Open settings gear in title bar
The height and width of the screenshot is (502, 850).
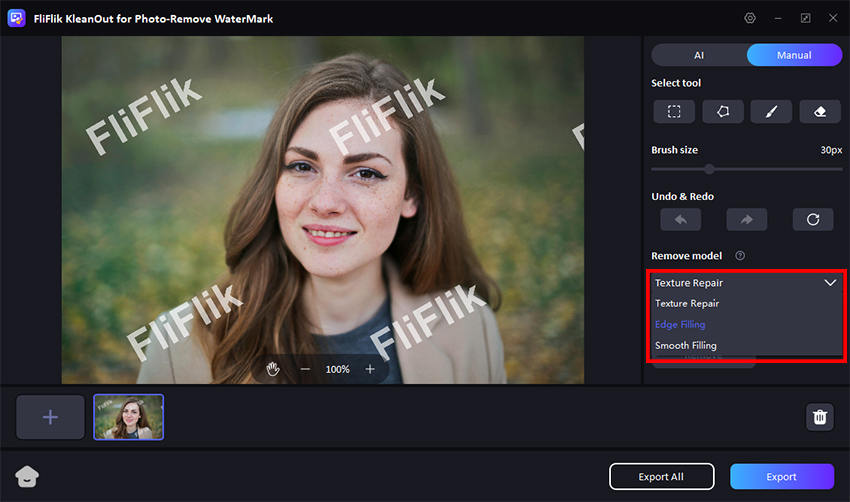pyautogui.click(x=750, y=18)
